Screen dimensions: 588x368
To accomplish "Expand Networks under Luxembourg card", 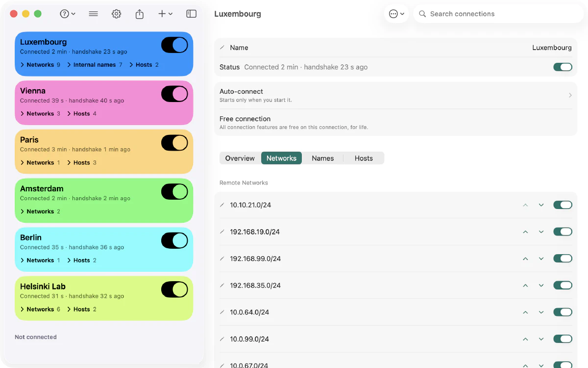I will (x=40, y=65).
